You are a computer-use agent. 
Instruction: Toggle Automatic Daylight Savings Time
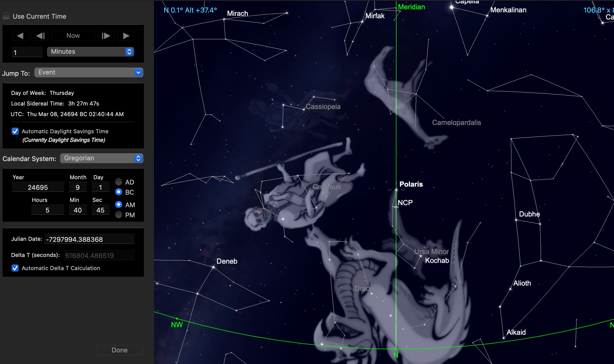15,131
